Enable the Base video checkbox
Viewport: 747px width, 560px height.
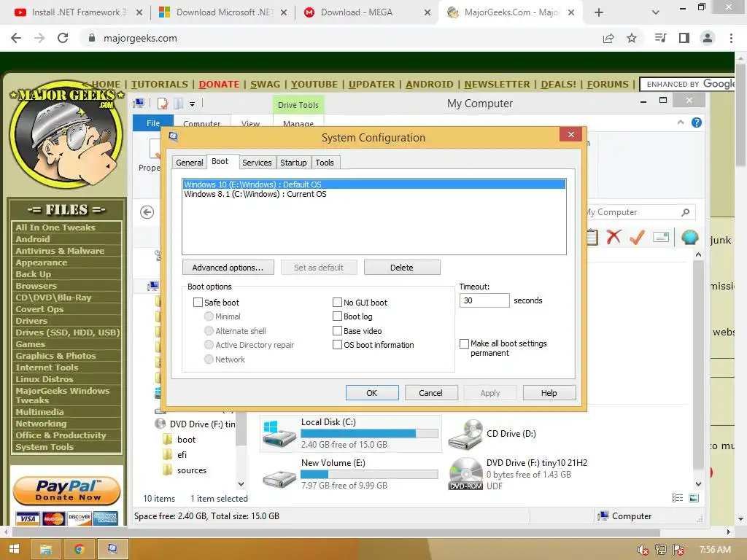coord(337,330)
